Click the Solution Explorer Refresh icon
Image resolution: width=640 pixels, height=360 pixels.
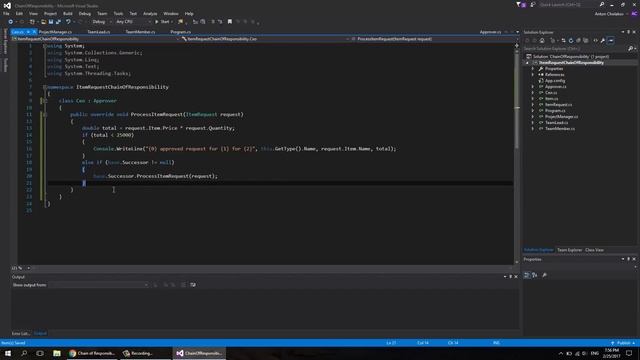click(x=571, y=40)
